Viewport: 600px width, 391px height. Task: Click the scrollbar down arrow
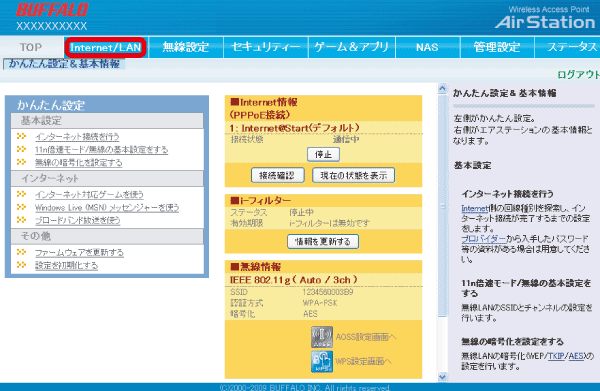(x=442, y=377)
